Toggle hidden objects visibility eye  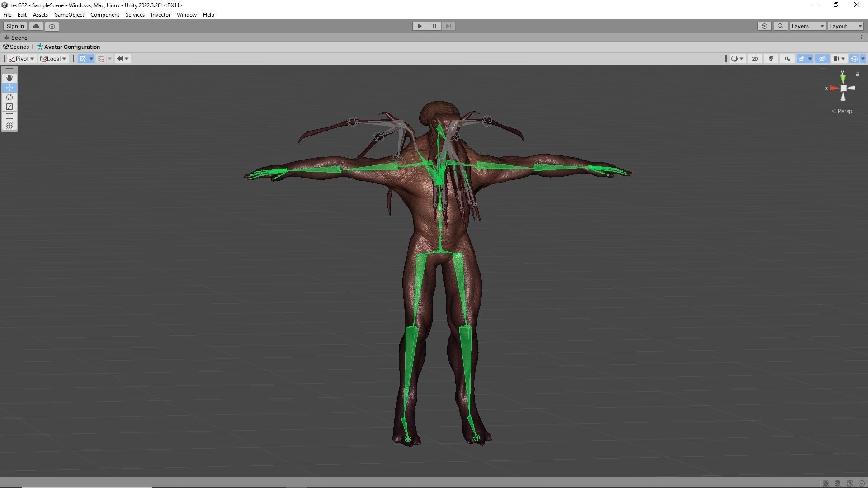pos(822,59)
